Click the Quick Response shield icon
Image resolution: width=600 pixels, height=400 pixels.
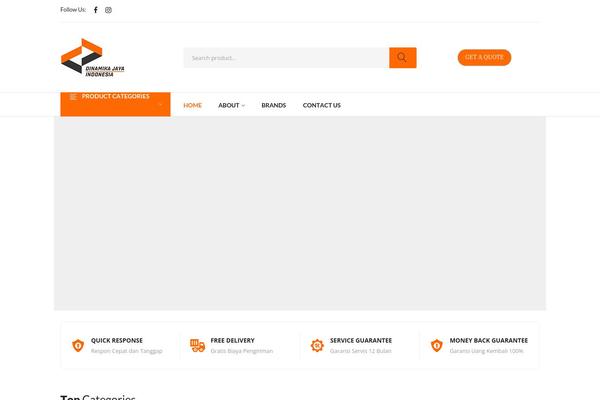point(78,345)
